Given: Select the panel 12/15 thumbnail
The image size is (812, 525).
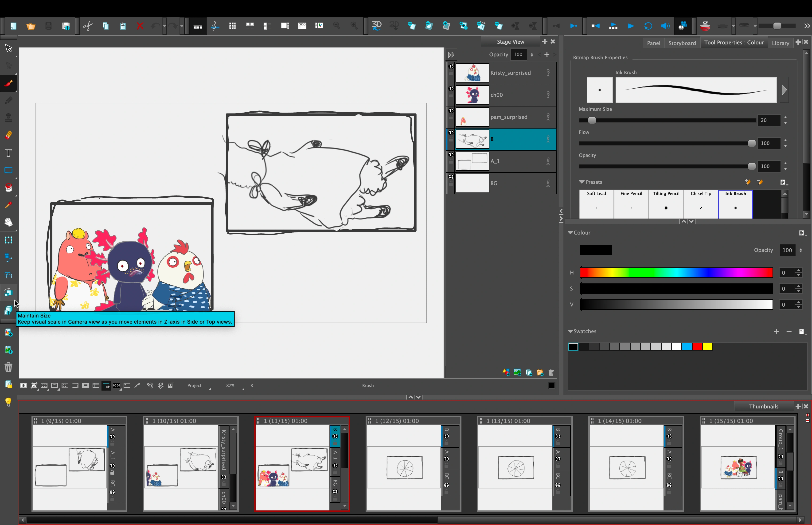Looking at the screenshot, I should [x=404, y=467].
